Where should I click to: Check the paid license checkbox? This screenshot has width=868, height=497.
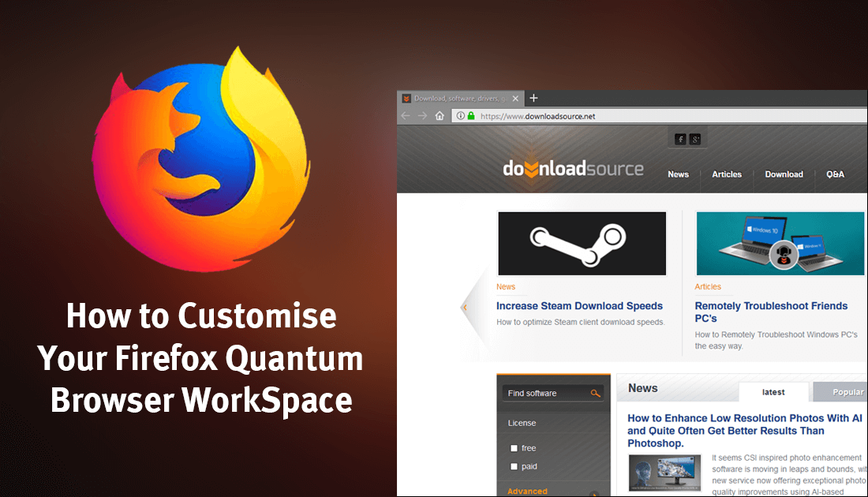[514, 466]
